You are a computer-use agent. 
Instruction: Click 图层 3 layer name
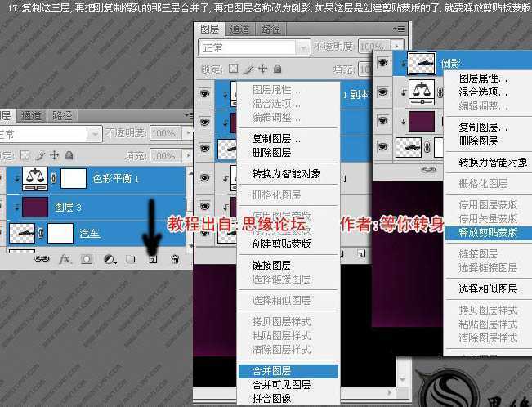click(x=68, y=207)
